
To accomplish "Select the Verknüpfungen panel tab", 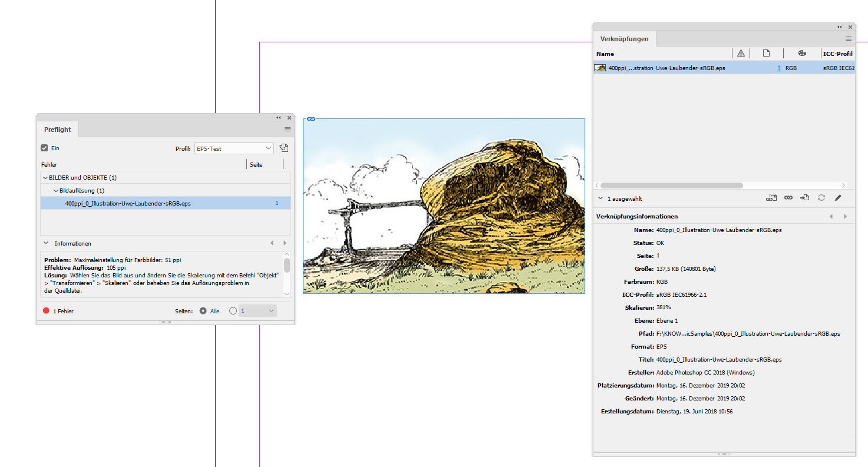I will tap(625, 39).
